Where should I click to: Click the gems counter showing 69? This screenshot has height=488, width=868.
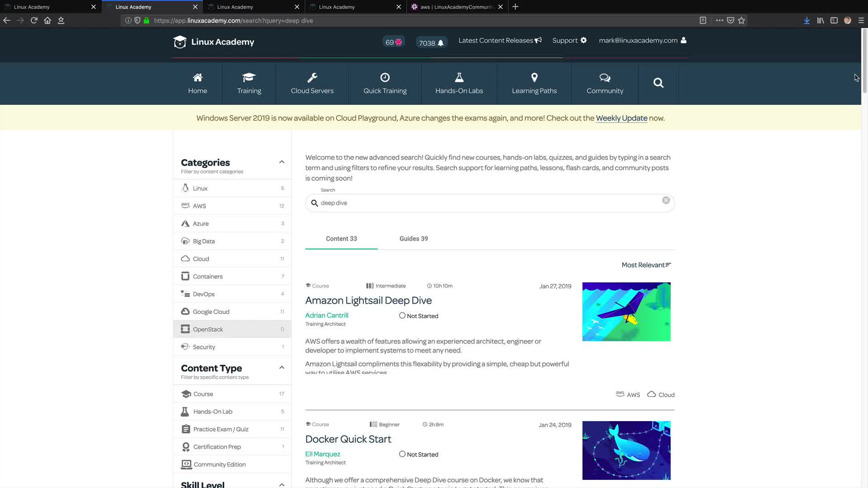(x=393, y=42)
